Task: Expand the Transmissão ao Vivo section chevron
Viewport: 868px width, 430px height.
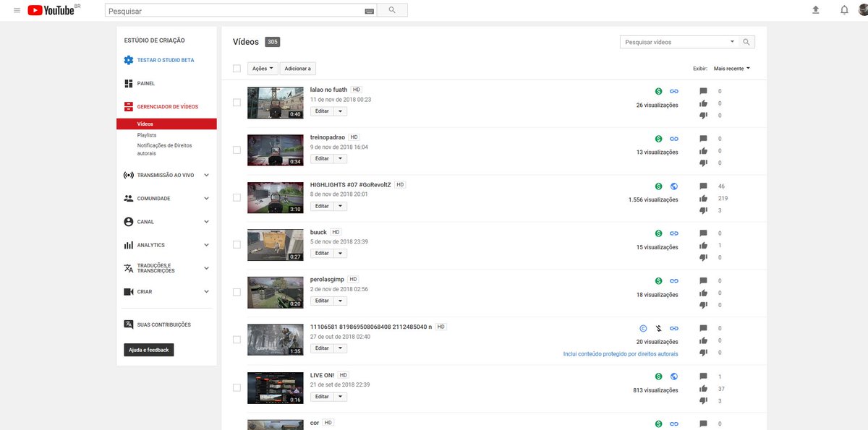Action: (206, 175)
